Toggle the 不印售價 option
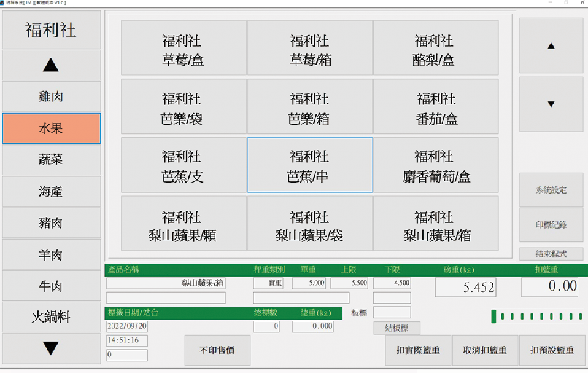The width and height of the screenshot is (588, 373). [x=217, y=350]
